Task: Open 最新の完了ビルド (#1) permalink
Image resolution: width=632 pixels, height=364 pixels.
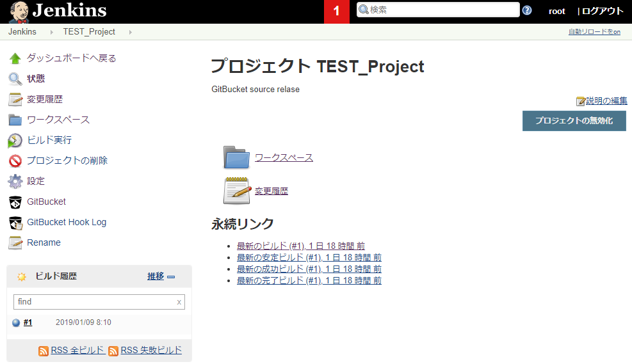Action: click(x=309, y=280)
